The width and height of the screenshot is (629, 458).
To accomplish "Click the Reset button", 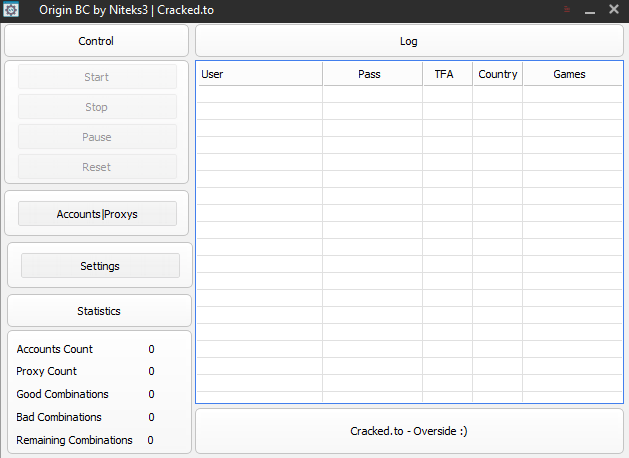I will point(97,167).
